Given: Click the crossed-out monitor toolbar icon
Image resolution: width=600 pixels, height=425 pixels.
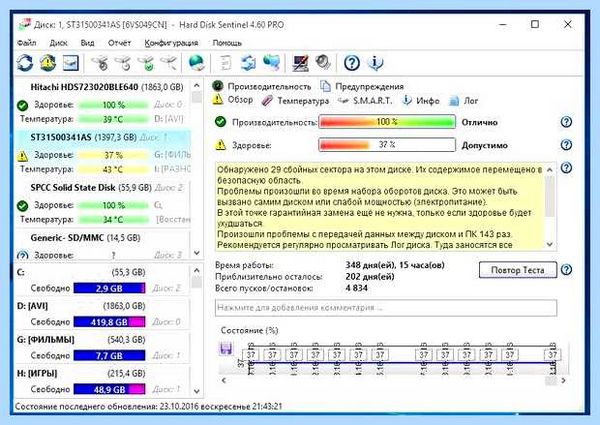Looking at the screenshot, I should [300, 63].
